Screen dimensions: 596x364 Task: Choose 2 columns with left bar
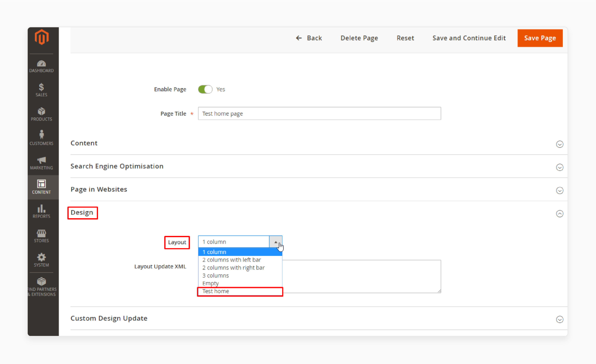pos(240,260)
